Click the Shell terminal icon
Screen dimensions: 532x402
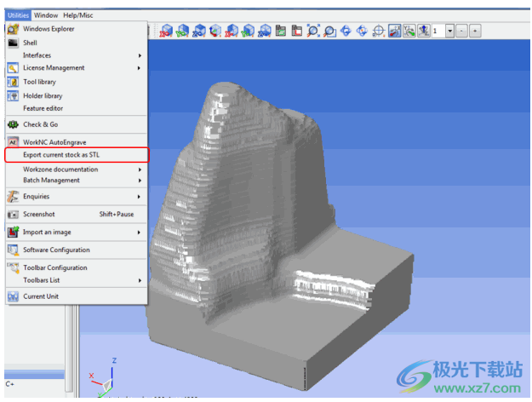pyautogui.click(x=13, y=43)
